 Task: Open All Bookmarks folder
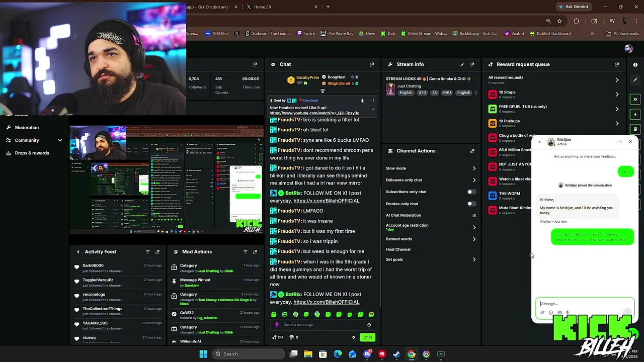622,34
